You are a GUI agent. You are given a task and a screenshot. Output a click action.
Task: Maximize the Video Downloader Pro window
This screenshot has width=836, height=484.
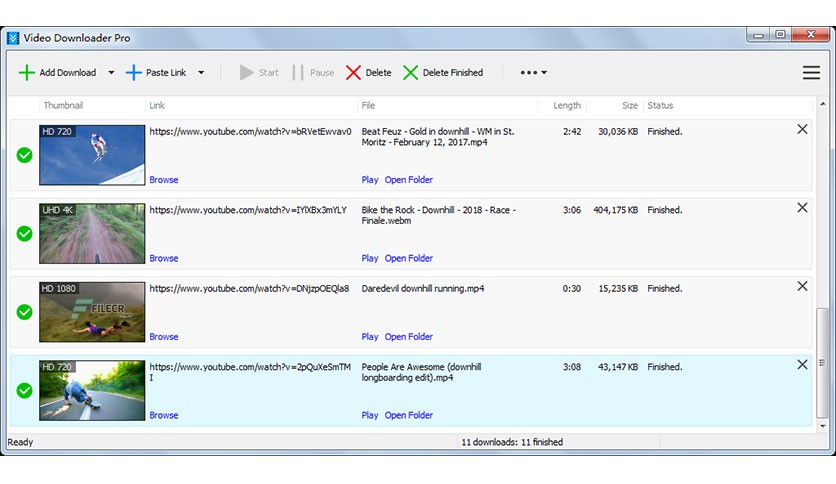pos(780,35)
